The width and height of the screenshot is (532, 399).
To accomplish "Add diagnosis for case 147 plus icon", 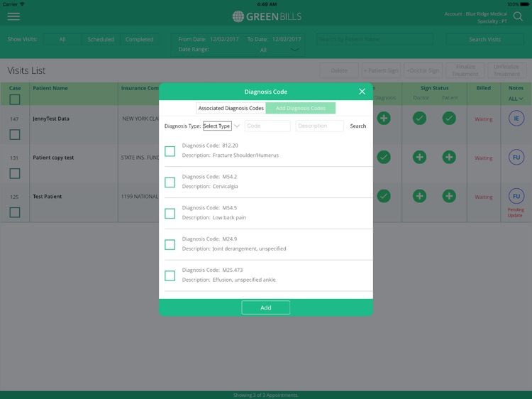I will [384, 118].
